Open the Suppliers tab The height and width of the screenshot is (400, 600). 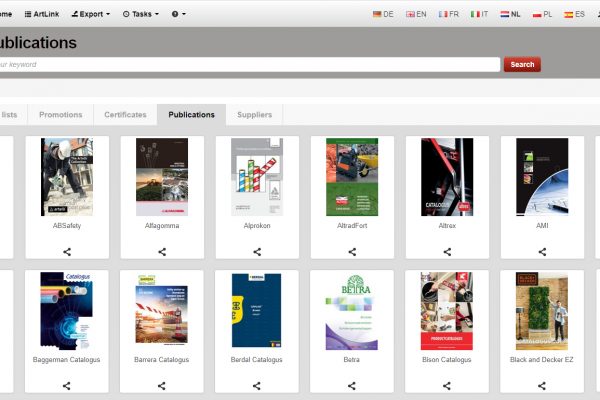pyautogui.click(x=254, y=115)
